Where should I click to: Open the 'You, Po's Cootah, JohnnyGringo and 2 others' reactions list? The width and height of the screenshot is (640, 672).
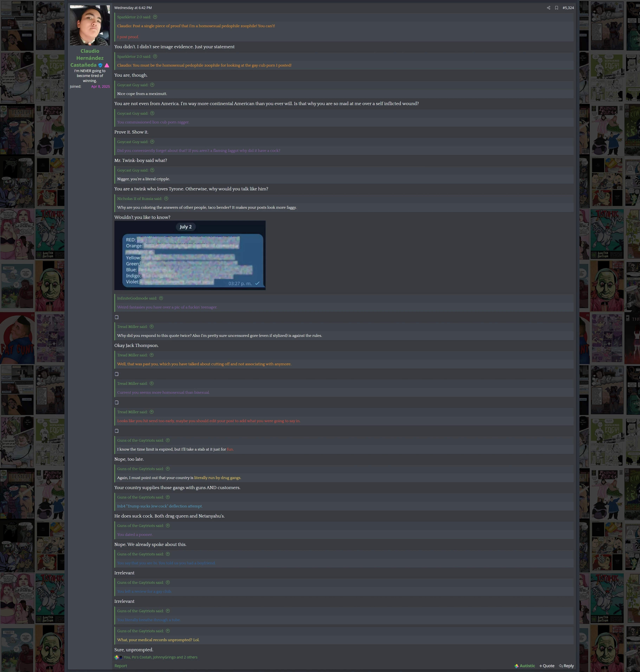160,657
